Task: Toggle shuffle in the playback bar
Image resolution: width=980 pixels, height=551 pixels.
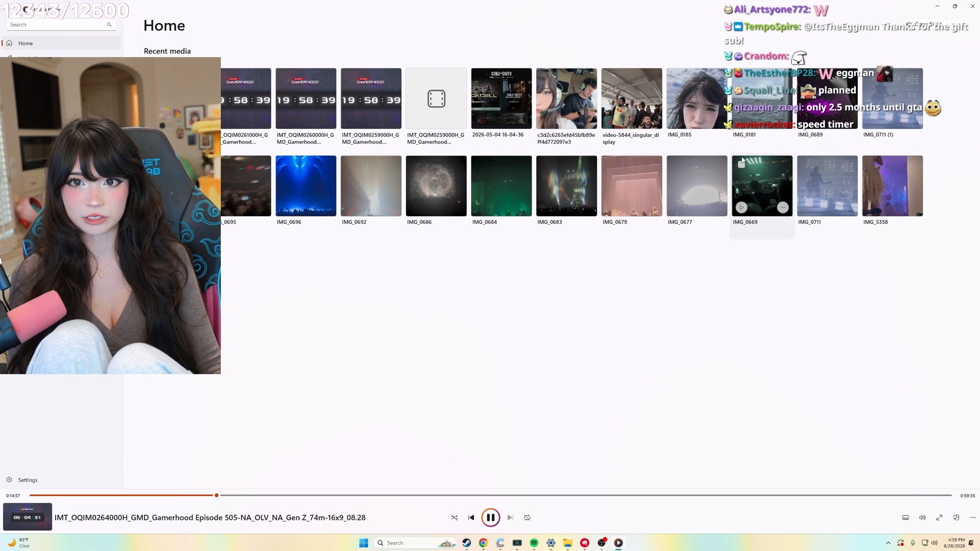Action: click(454, 517)
